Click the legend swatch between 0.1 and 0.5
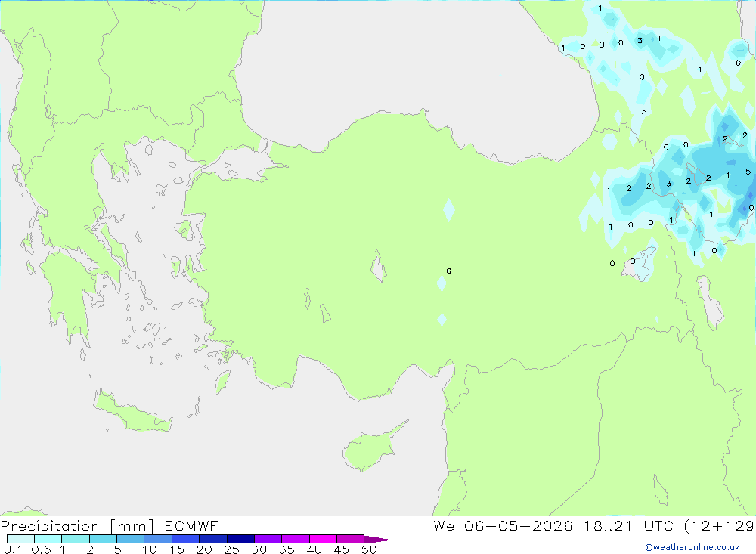 (x=20, y=539)
